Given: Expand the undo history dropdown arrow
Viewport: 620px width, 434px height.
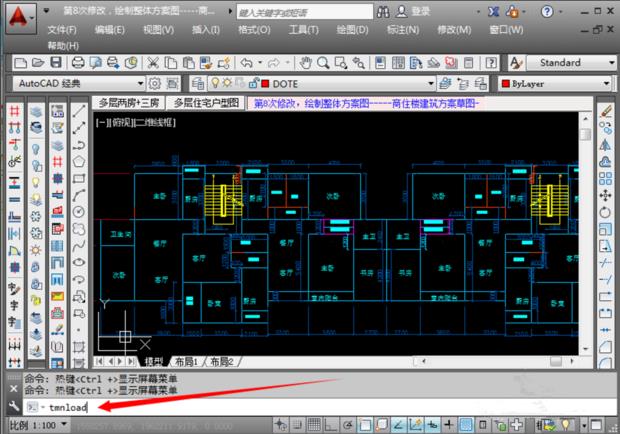Looking at the screenshot, I should (260, 62).
